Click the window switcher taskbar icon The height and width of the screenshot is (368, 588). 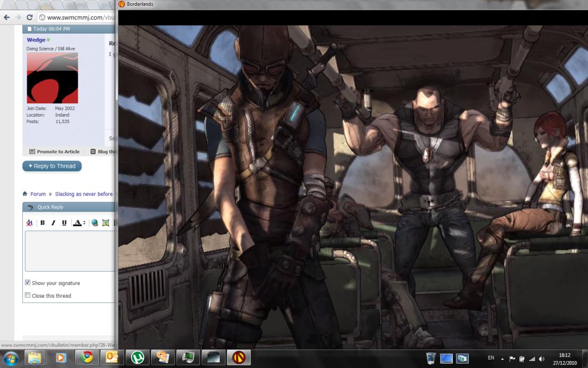[462, 358]
